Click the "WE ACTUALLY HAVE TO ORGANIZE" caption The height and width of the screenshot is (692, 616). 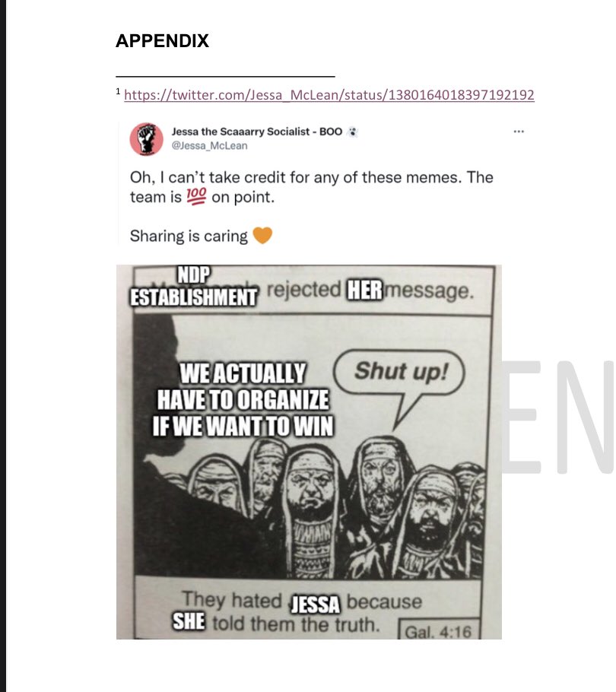pos(243,400)
